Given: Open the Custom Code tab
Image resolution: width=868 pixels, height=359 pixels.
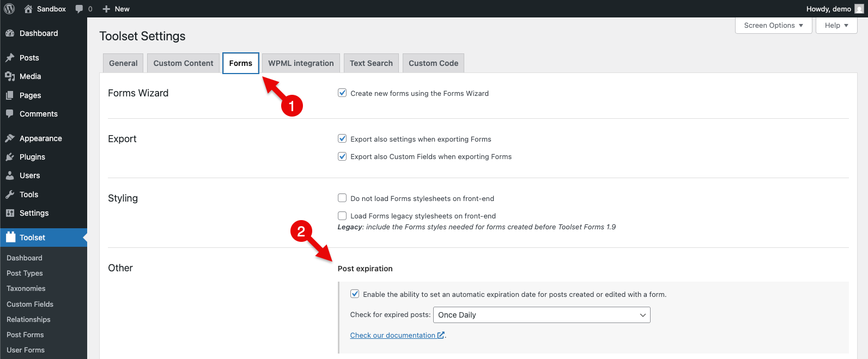Looking at the screenshot, I should coord(434,63).
